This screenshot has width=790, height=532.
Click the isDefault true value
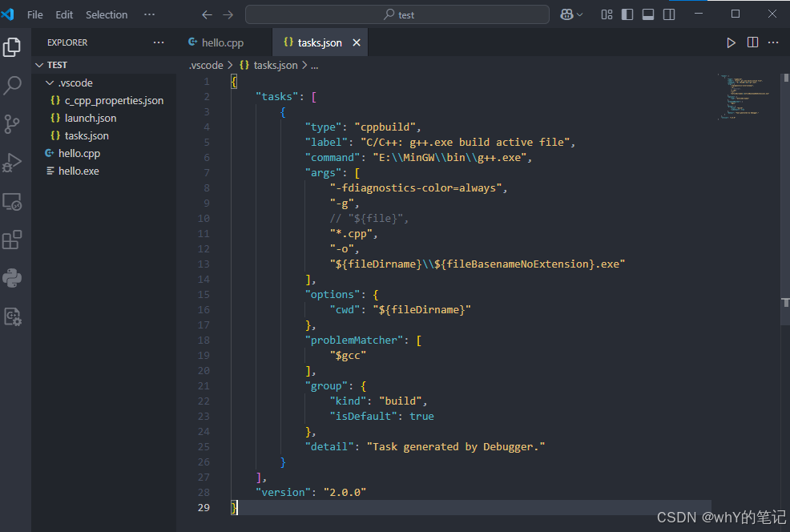421,416
